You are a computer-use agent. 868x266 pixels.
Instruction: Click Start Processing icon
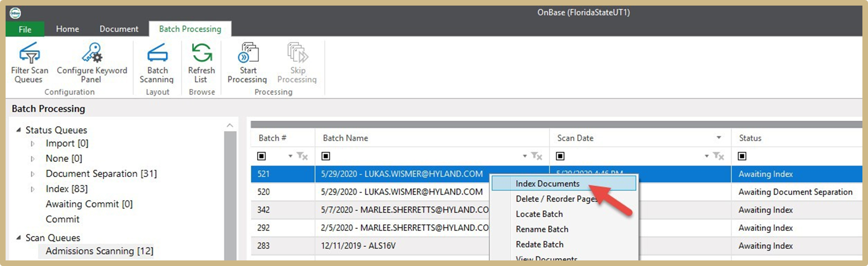248,53
